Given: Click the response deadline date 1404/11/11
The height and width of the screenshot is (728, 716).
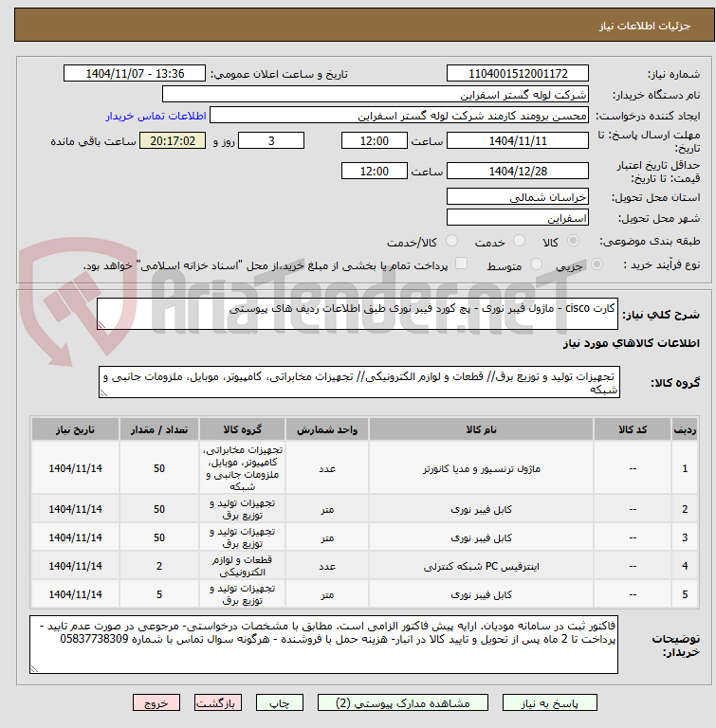Looking at the screenshot, I should (x=518, y=140).
